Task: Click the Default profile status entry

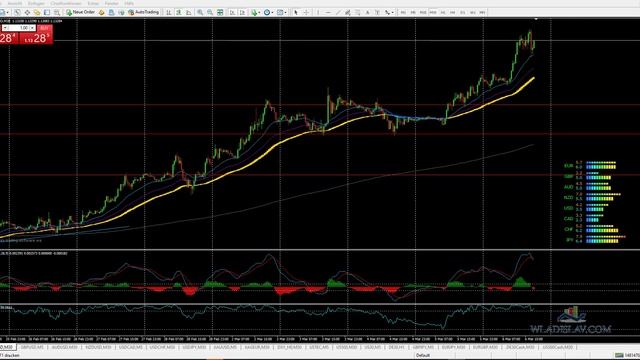Action: click(x=423, y=356)
